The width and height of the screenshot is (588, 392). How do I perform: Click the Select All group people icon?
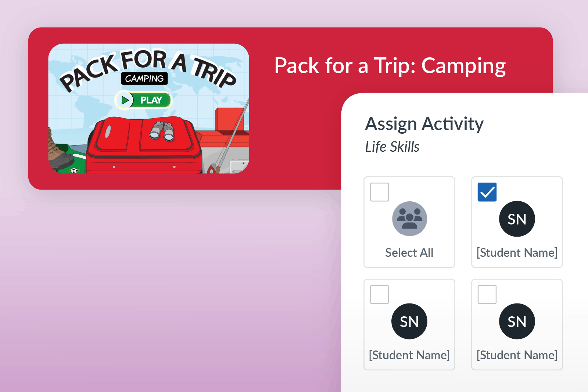point(409,219)
